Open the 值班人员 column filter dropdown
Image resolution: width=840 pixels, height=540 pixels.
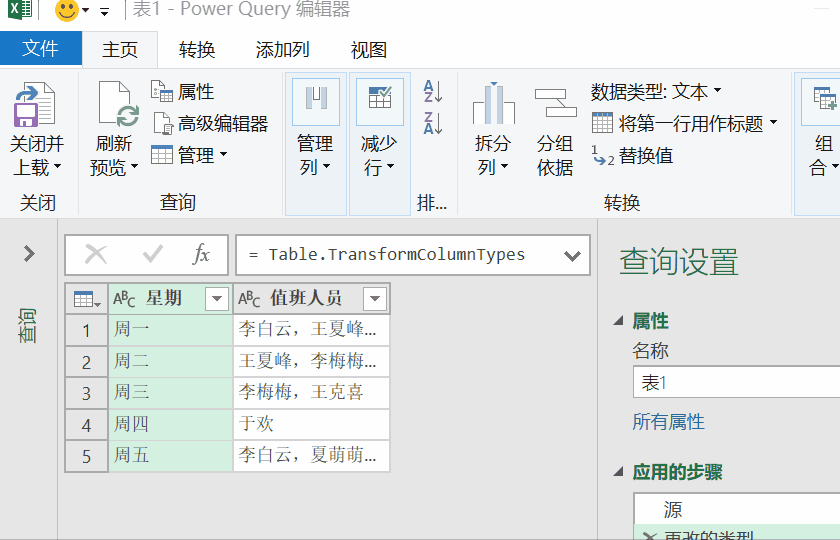375,299
